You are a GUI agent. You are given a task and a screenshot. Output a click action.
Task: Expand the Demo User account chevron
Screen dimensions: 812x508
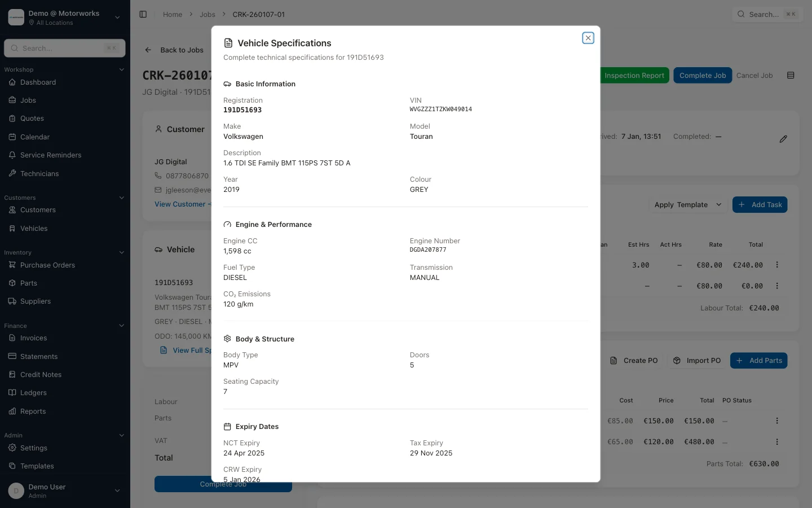click(117, 491)
